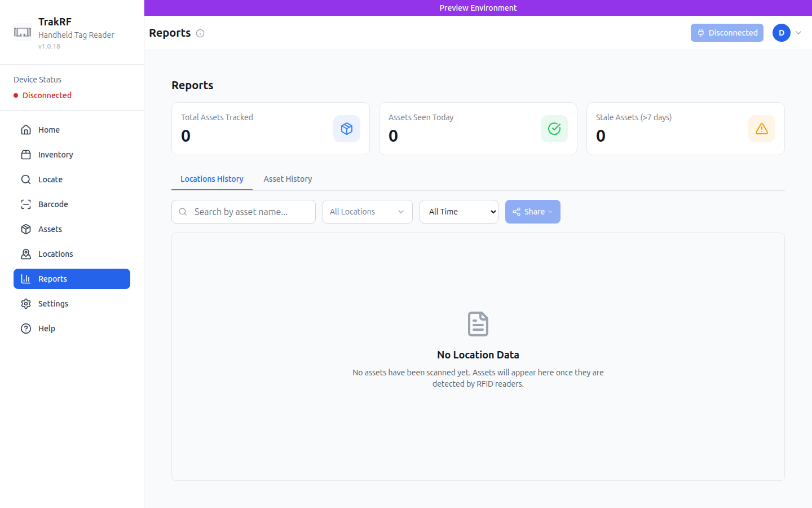
Task: Click the asset name search field
Action: 243,211
